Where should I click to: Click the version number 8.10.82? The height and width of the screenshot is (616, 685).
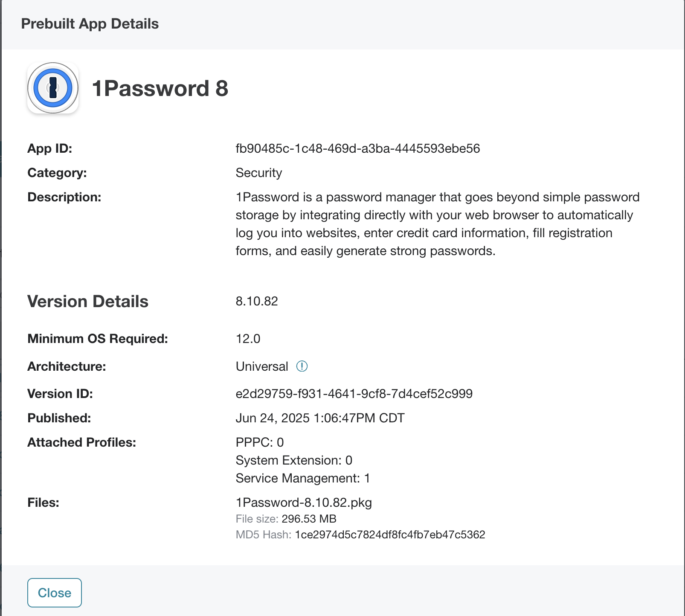tap(257, 301)
